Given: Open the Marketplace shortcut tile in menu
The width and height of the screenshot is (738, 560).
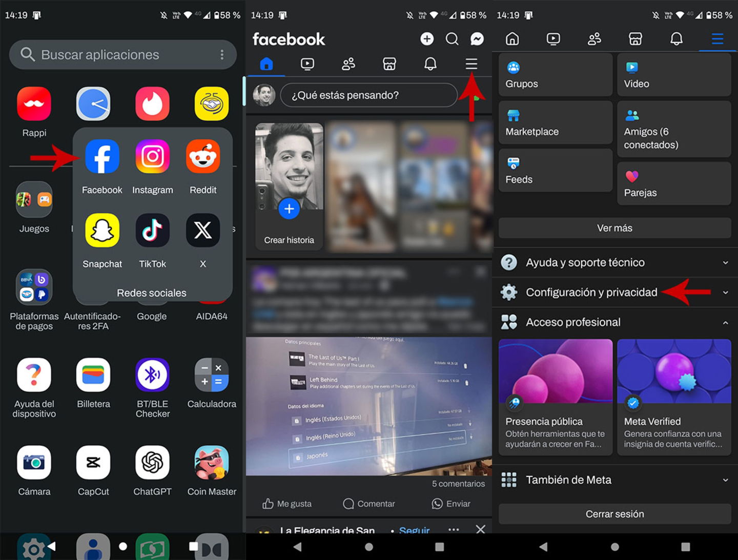Looking at the screenshot, I should tap(556, 122).
